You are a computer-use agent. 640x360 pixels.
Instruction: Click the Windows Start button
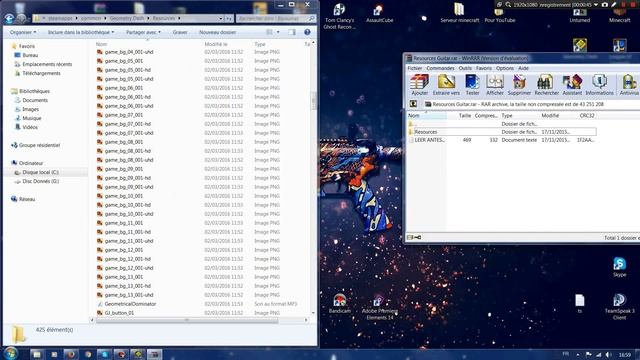point(11,353)
